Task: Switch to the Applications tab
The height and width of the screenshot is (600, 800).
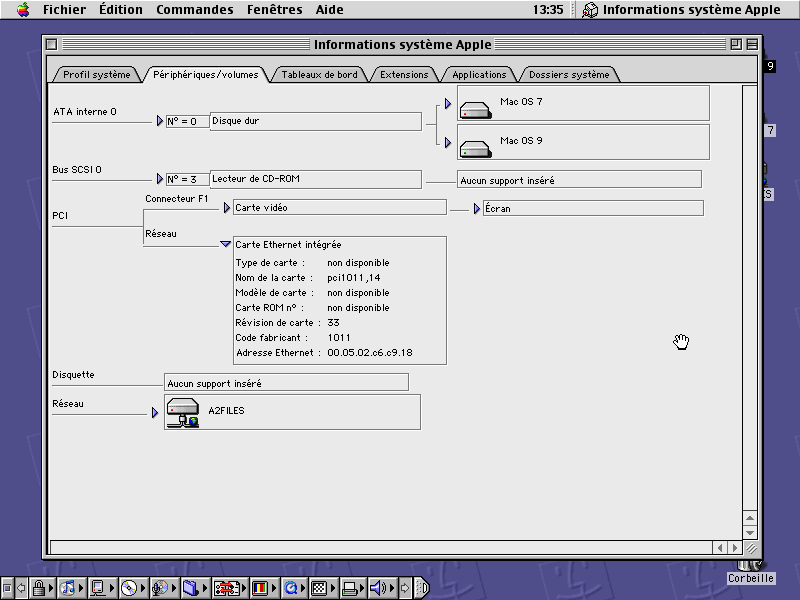Action: click(479, 74)
